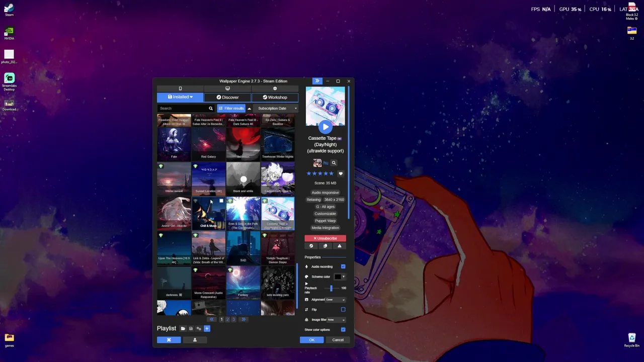Open Streamlabs Desktop shortcut
This screenshot has width=644, height=362.
(x=9, y=82)
